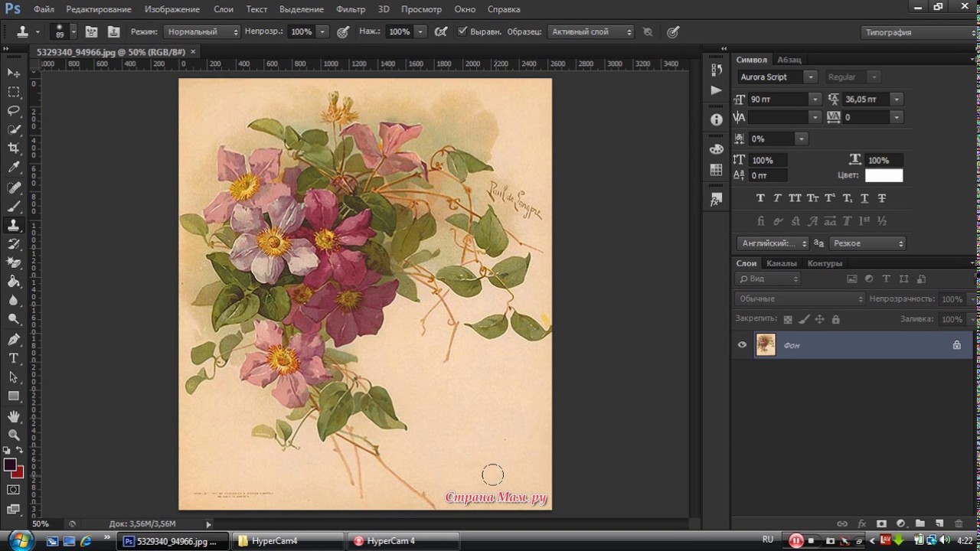Open the Styles fx panel icon
980x551 pixels.
[717, 200]
